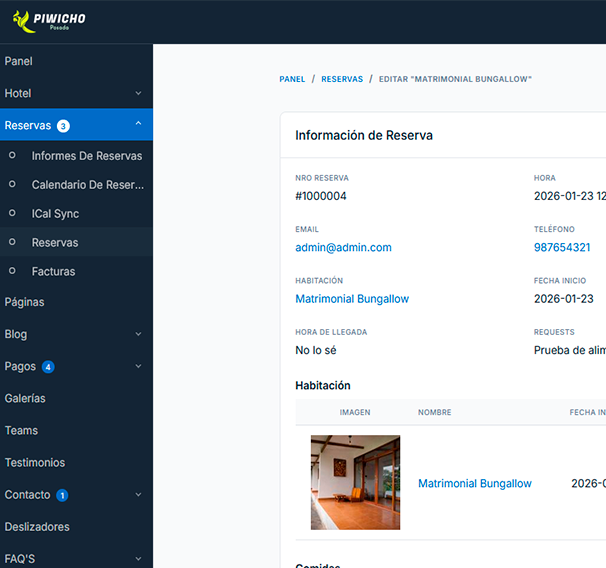
Task: Expand the Pagos menu chevron
Action: click(x=138, y=366)
